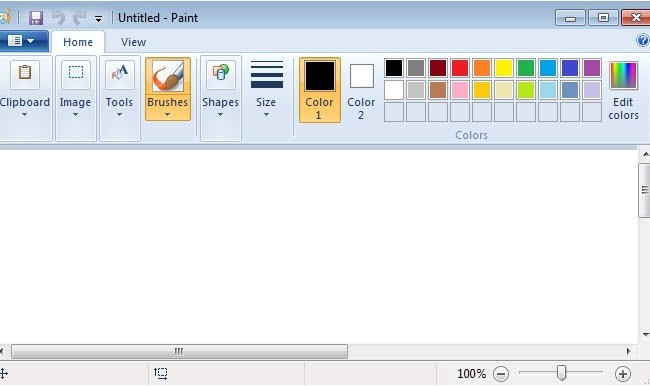Open the Edit colors dialog

click(623, 90)
